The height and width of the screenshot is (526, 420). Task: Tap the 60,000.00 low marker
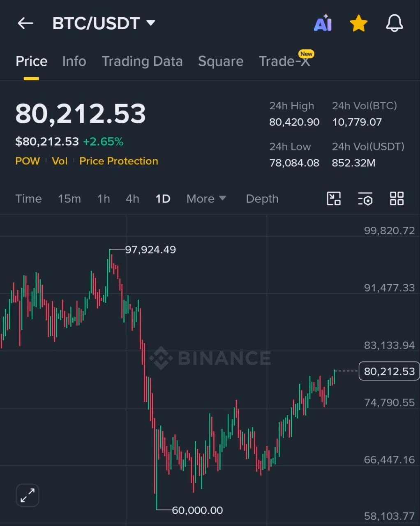coord(197,510)
